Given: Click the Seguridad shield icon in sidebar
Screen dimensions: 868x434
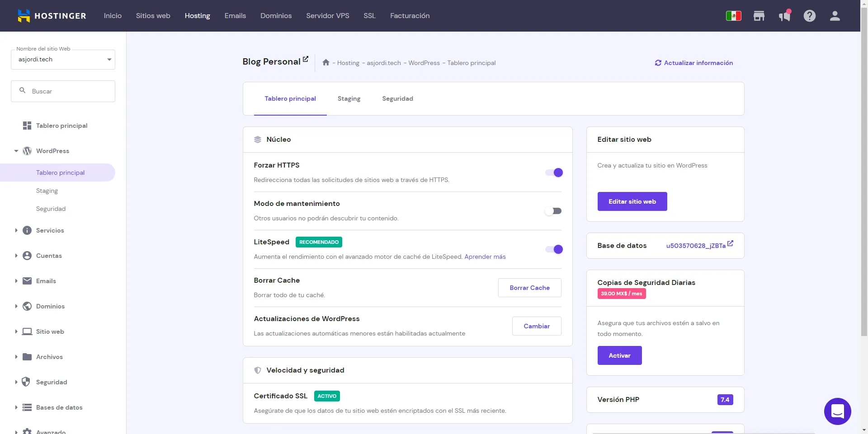Looking at the screenshot, I should [x=26, y=382].
